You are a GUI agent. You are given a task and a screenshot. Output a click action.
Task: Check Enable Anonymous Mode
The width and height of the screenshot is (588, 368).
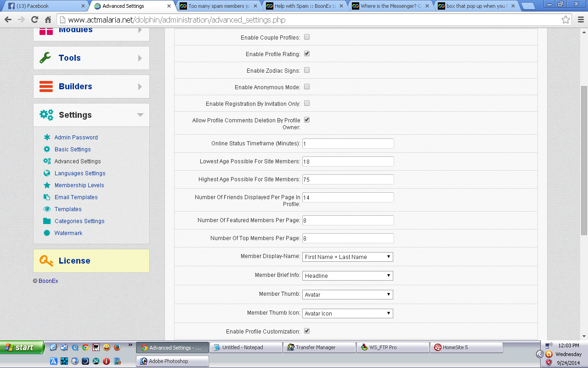click(307, 86)
